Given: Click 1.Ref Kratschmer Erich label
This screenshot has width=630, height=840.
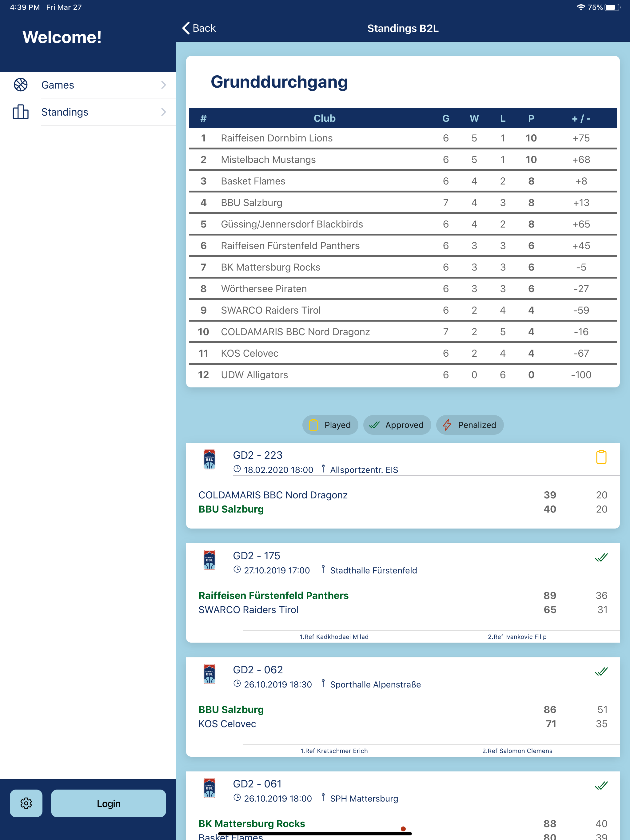Looking at the screenshot, I should pyautogui.click(x=334, y=751).
